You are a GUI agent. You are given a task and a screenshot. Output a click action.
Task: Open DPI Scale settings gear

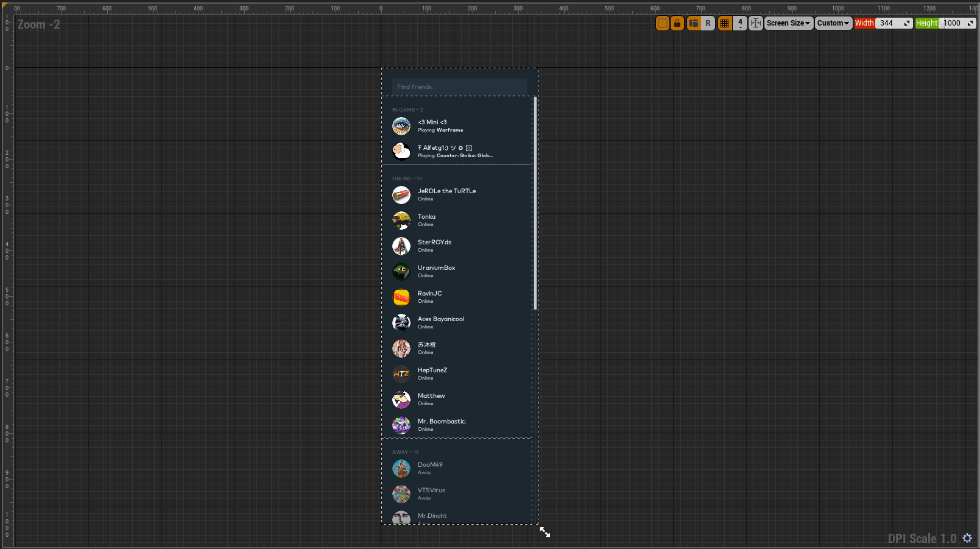967,538
